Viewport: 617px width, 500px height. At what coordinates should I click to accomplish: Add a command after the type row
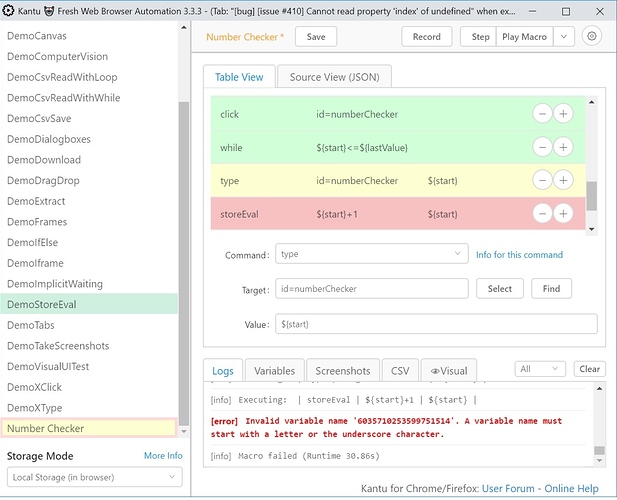(x=563, y=181)
